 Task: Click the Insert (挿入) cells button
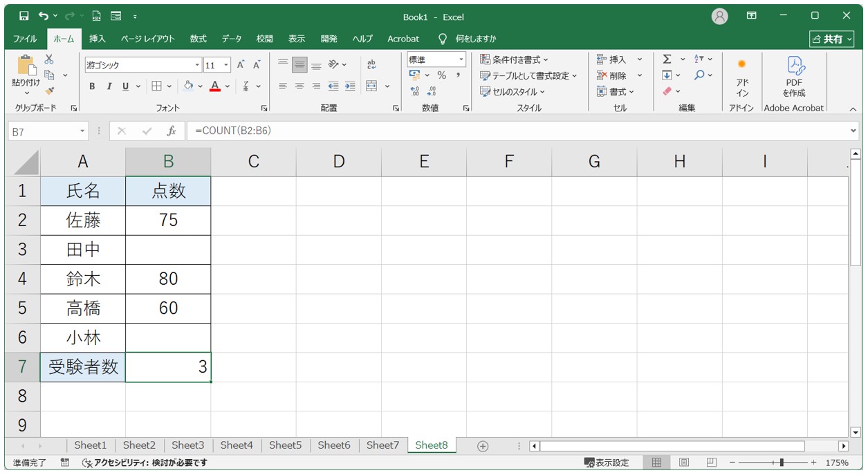tap(611, 59)
